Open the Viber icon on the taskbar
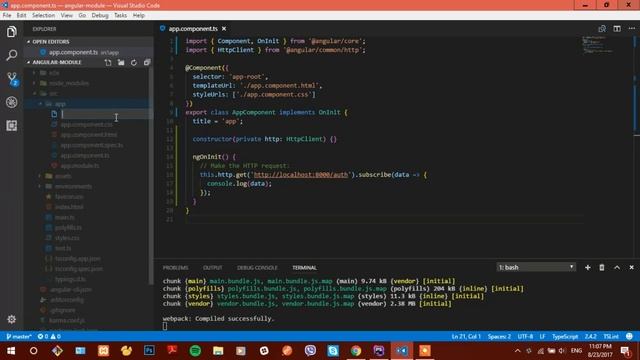 pos(310,351)
